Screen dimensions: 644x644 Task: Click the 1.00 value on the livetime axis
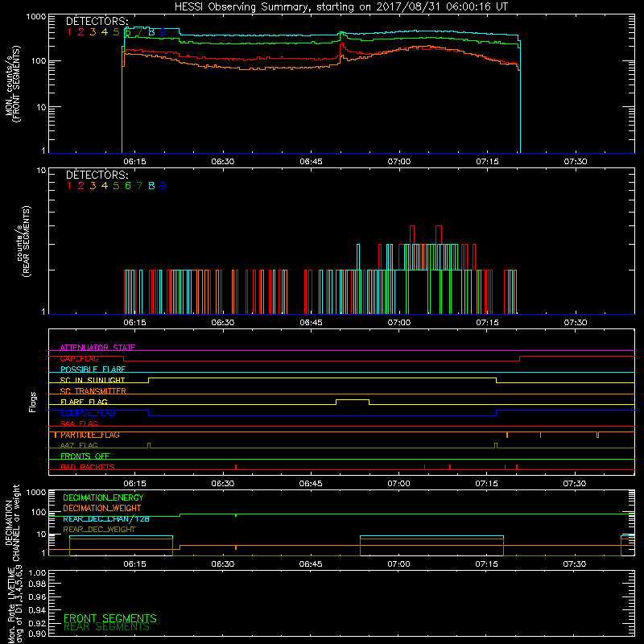[37, 572]
